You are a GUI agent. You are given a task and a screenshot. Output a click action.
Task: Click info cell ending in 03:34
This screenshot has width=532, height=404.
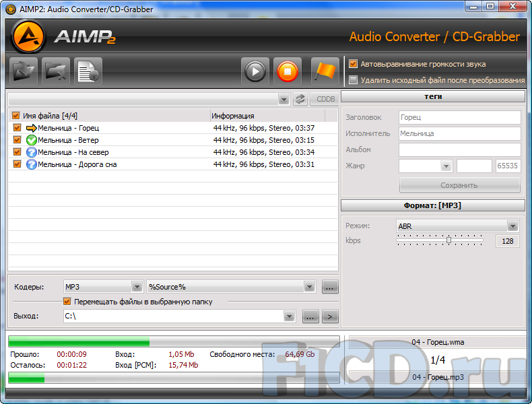(x=263, y=152)
